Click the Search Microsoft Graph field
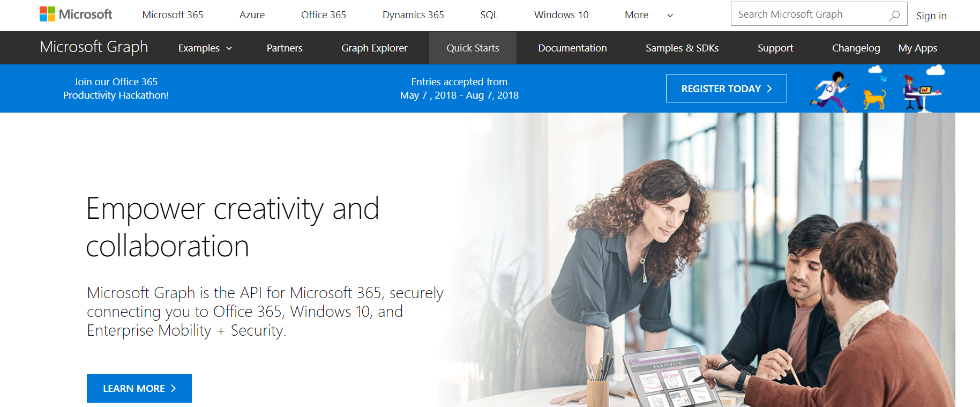This screenshot has height=407, width=980. point(819,14)
